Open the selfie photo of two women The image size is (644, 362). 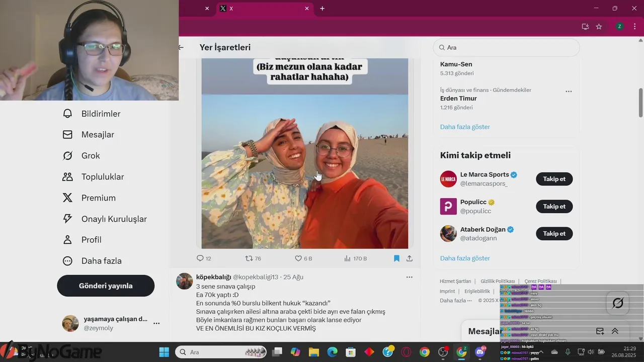coord(305,171)
